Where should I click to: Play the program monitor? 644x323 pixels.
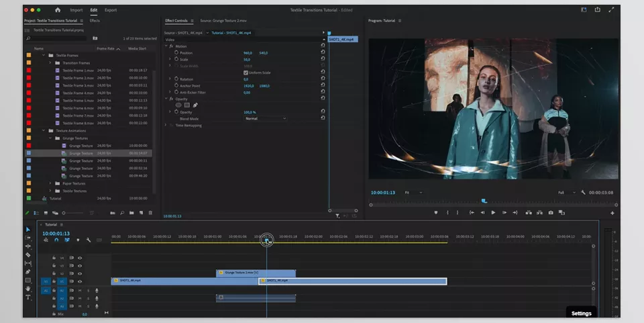coord(493,212)
